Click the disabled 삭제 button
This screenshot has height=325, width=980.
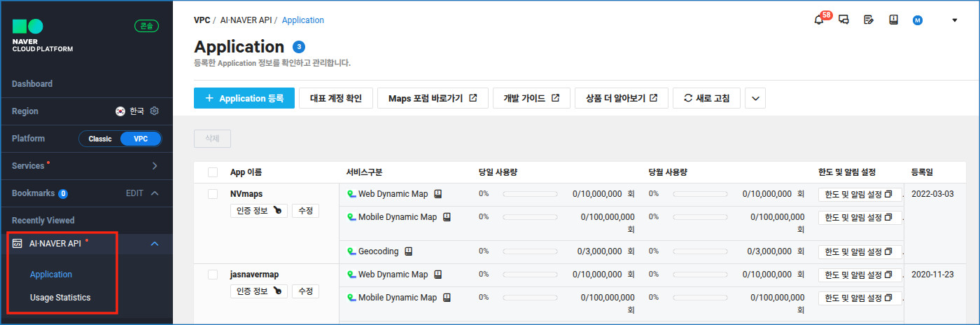coord(212,138)
